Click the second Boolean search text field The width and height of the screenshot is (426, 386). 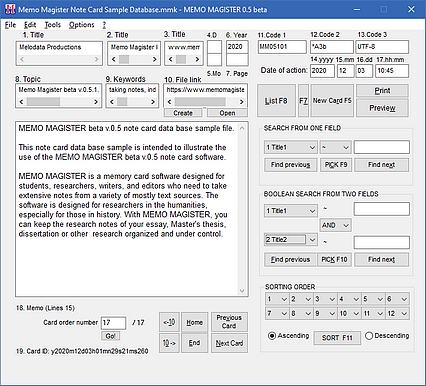coord(382,242)
